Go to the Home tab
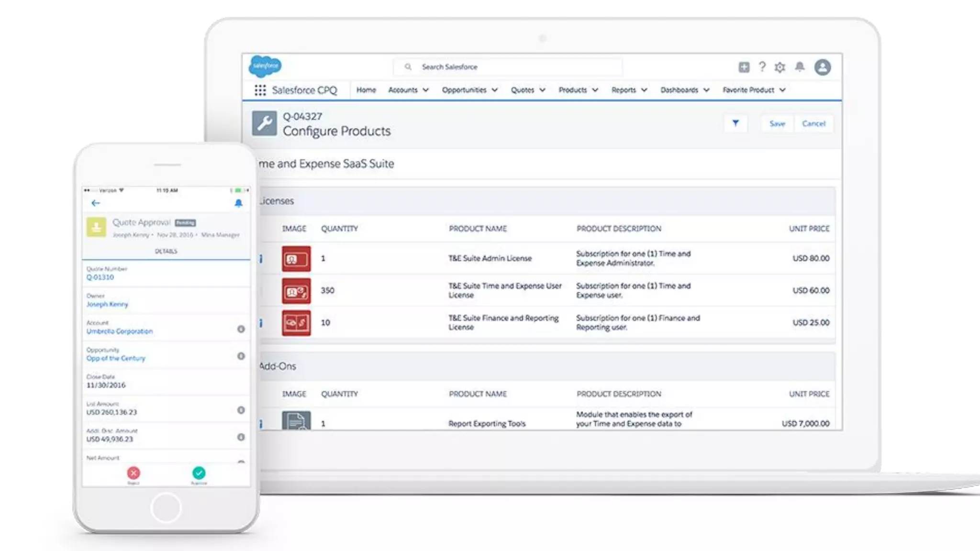980x551 pixels. coord(366,90)
